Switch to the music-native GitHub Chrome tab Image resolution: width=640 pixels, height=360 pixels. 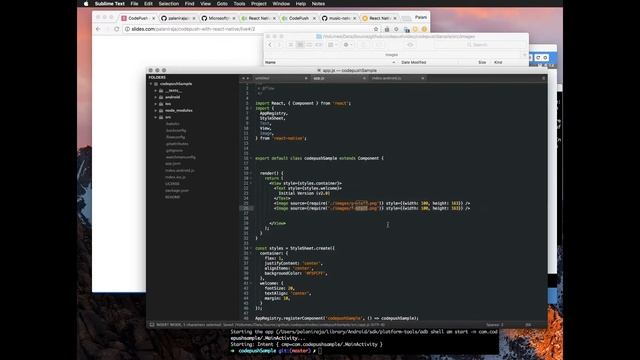(340, 18)
